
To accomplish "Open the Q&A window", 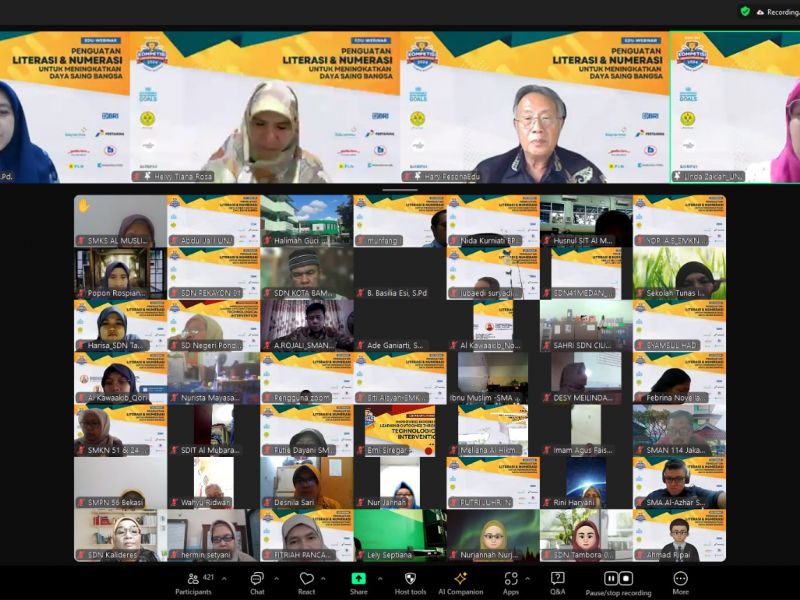I will click(557, 580).
